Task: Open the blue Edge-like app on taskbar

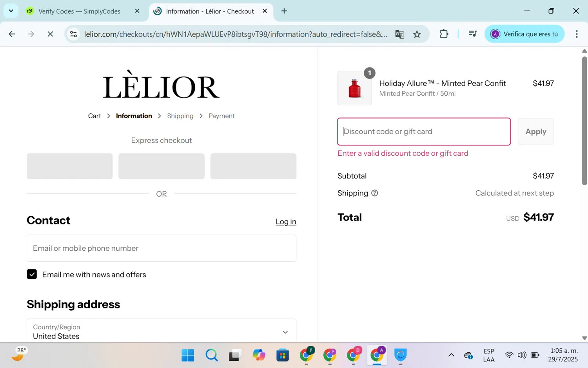Action: (400, 355)
